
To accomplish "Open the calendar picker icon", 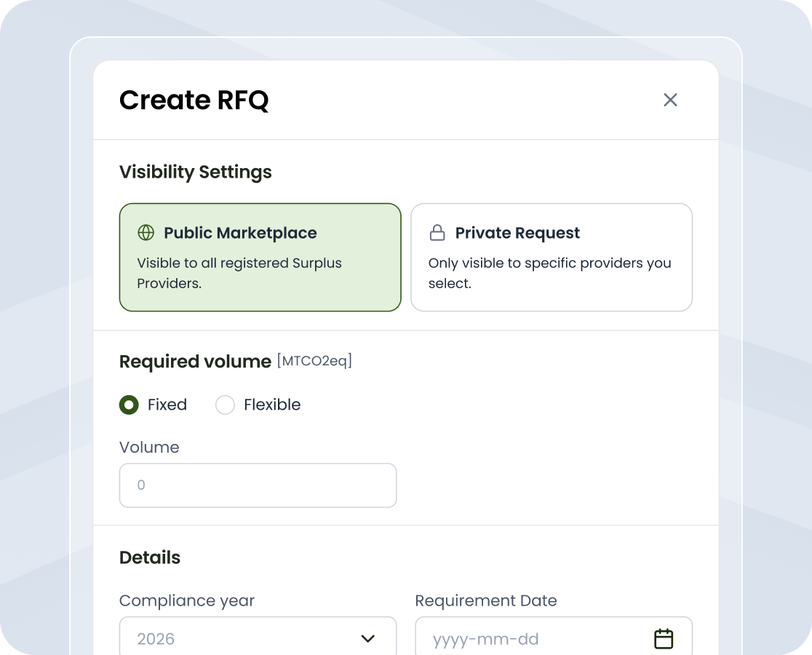I will (x=664, y=639).
